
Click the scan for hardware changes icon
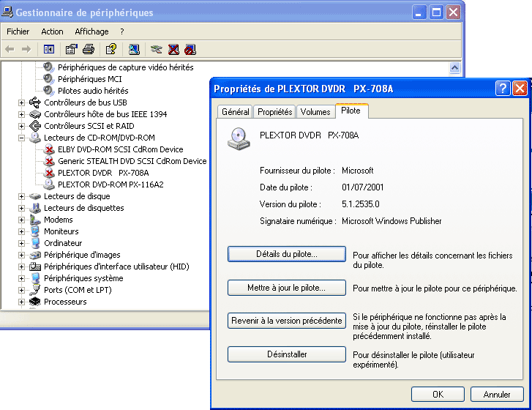134,50
